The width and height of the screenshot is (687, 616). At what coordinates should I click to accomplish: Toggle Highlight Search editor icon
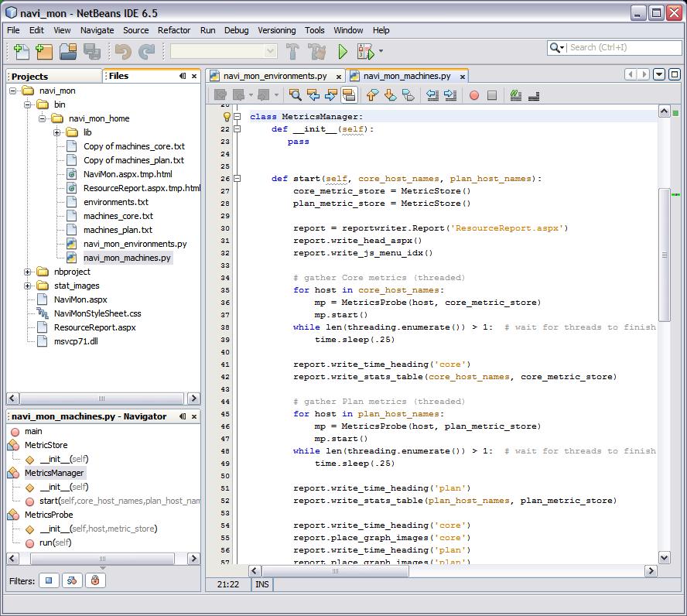click(349, 95)
